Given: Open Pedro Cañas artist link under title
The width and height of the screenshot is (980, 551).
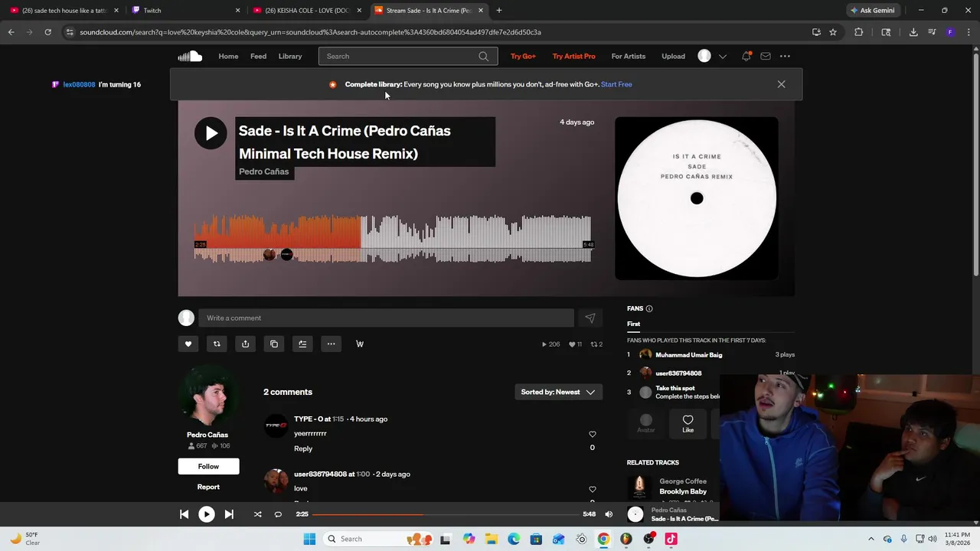Looking at the screenshot, I should [x=264, y=171].
